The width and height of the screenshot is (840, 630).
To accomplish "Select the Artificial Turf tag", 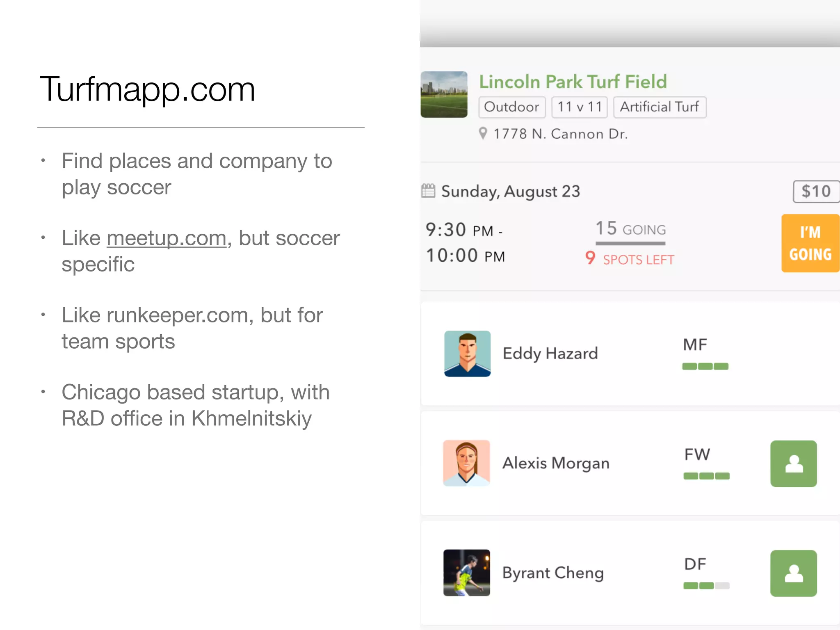I will 659,107.
